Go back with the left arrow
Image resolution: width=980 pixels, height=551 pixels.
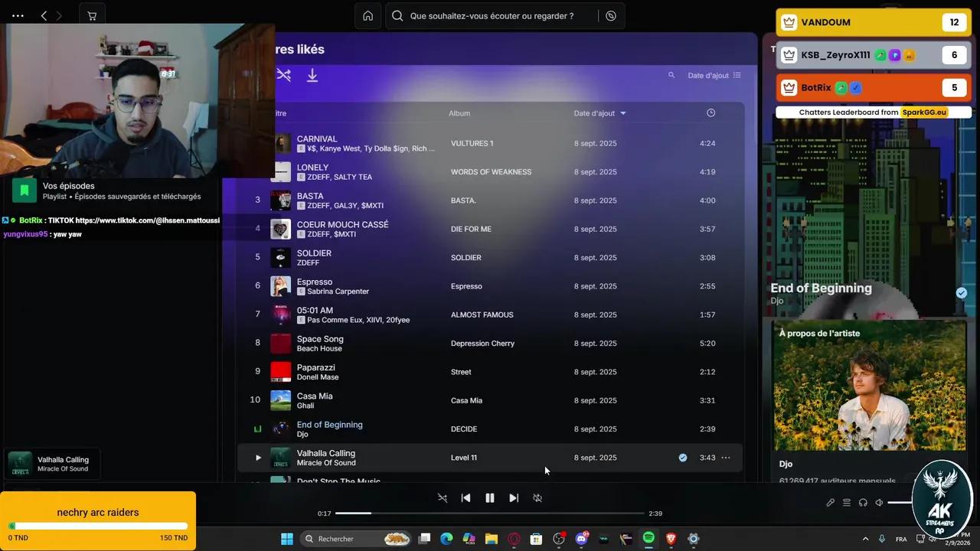44,15
